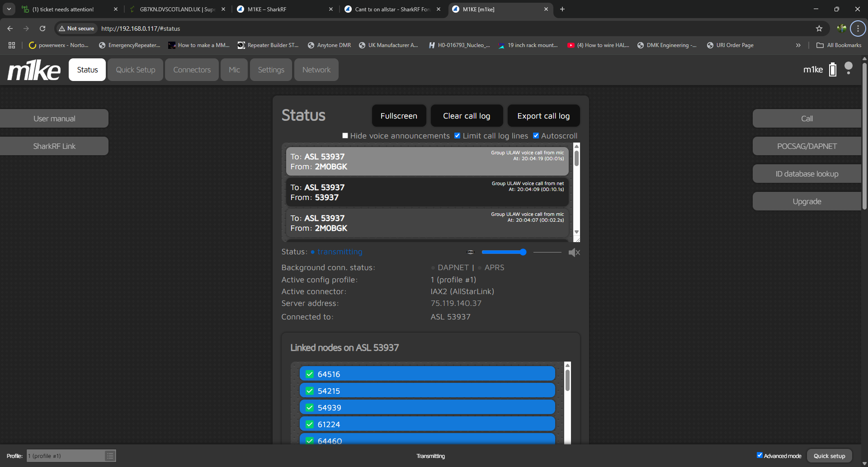Expand the hidden bookmarks overflow chevron
868x467 pixels.
798,45
